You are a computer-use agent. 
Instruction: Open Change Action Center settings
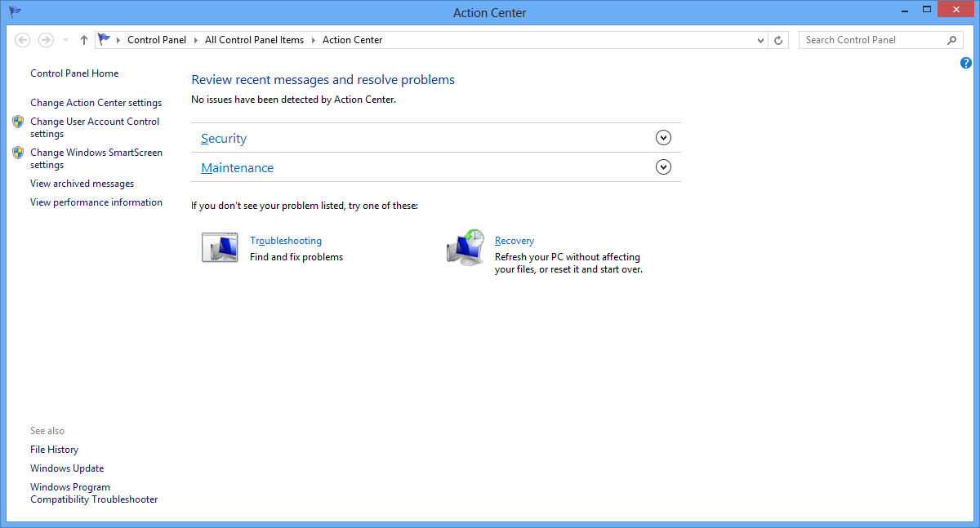click(x=96, y=103)
